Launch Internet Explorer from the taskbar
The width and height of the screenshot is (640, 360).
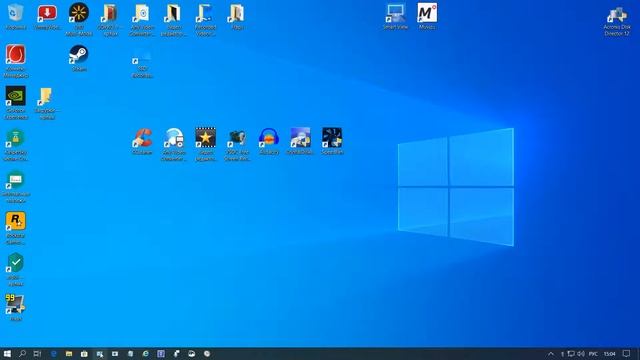coord(146,354)
